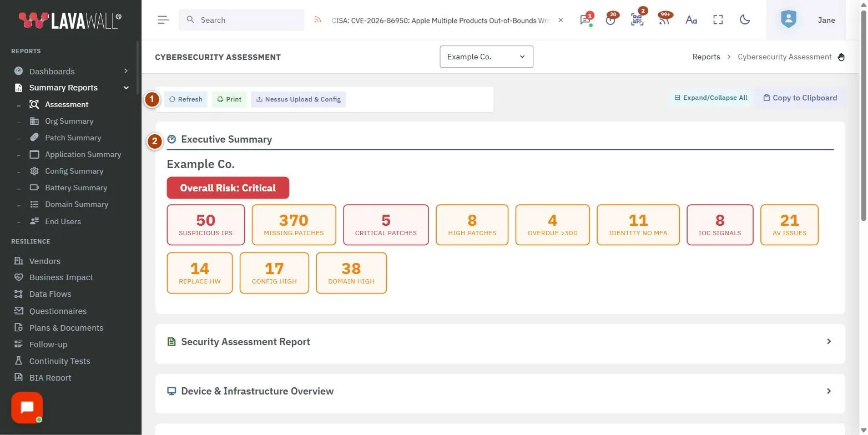Open the user avatar shield icon
The image size is (868, 435).
788,20
